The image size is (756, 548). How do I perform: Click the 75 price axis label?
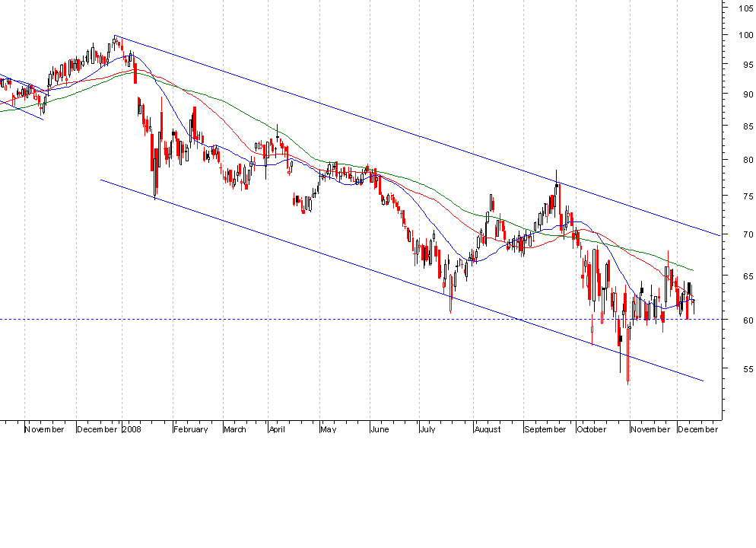[748, 196]
